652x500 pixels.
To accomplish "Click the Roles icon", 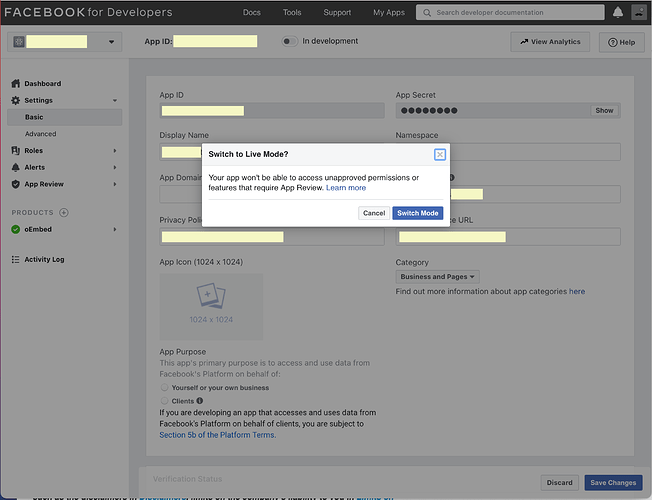I will [x=15, y=151].
